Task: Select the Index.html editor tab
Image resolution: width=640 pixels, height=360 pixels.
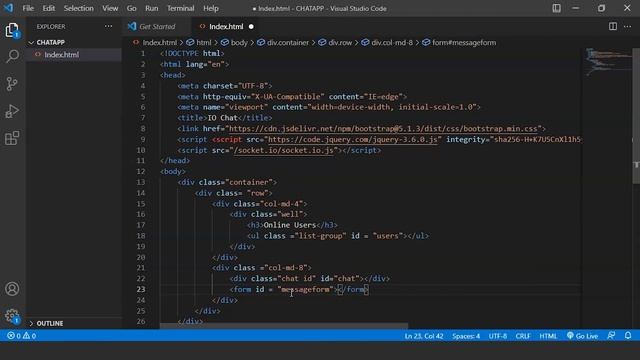Action: 226,27
